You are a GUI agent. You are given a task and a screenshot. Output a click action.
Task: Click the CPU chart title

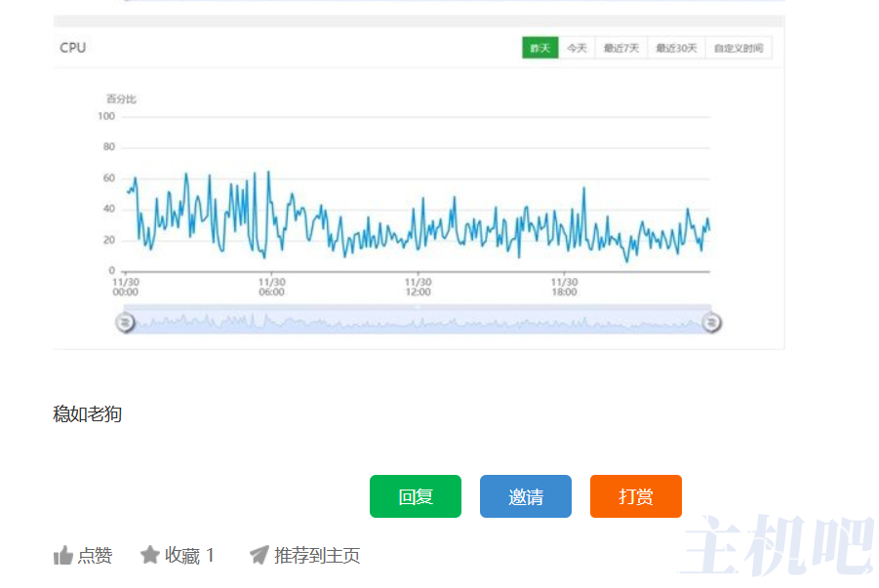point(73,48)
